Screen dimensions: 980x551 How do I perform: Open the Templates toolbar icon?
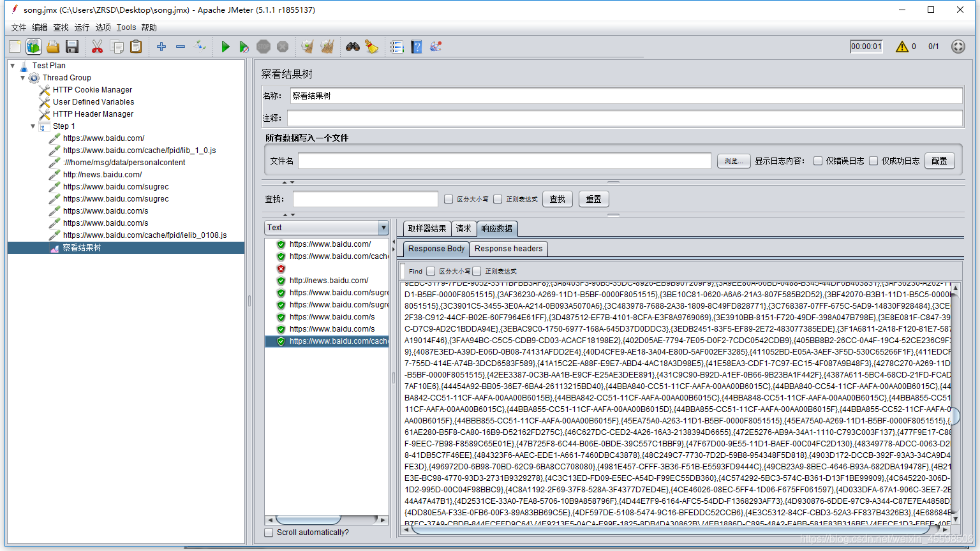tap(34, 47)
